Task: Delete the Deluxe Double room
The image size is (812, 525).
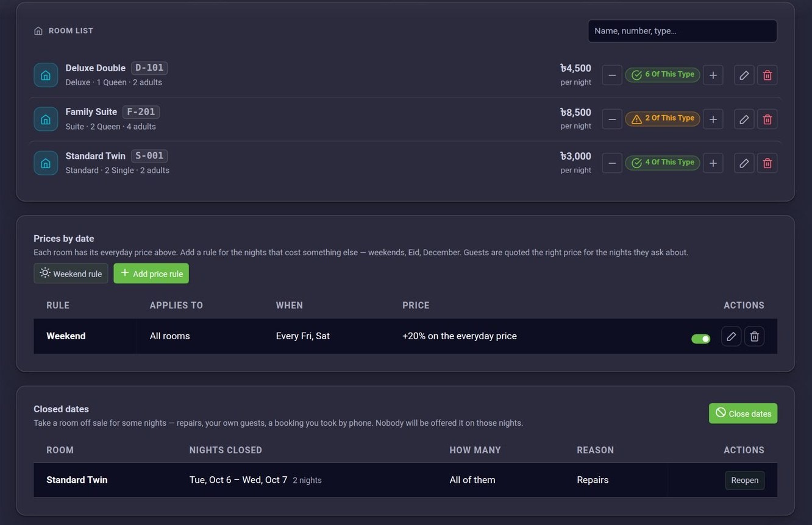Action: pos(767,75)
